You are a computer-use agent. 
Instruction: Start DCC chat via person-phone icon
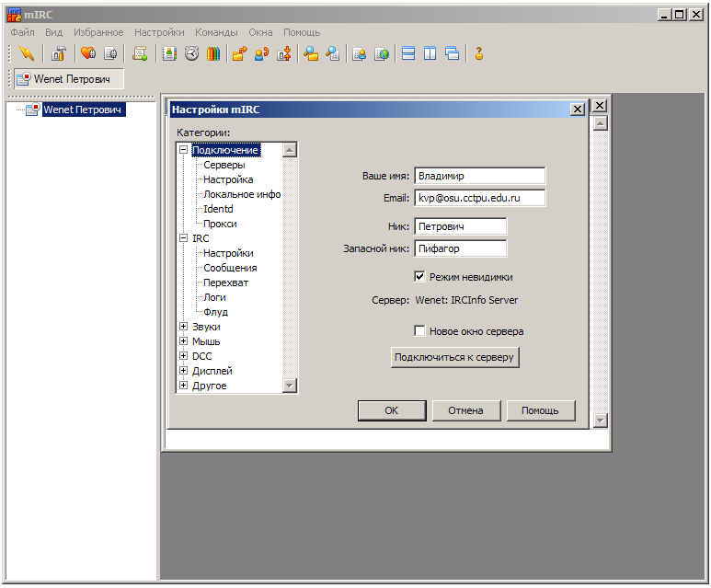pos(261,53)
